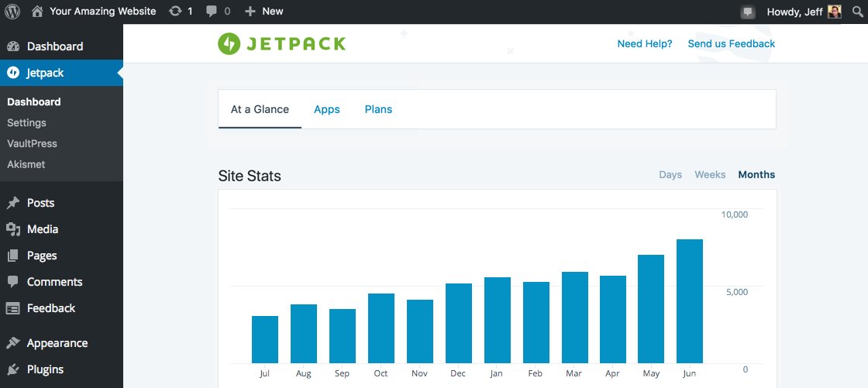This screenshot has height=388, width=868.
Task: Select Jetpack menu in sidebar
Action: 61,73
